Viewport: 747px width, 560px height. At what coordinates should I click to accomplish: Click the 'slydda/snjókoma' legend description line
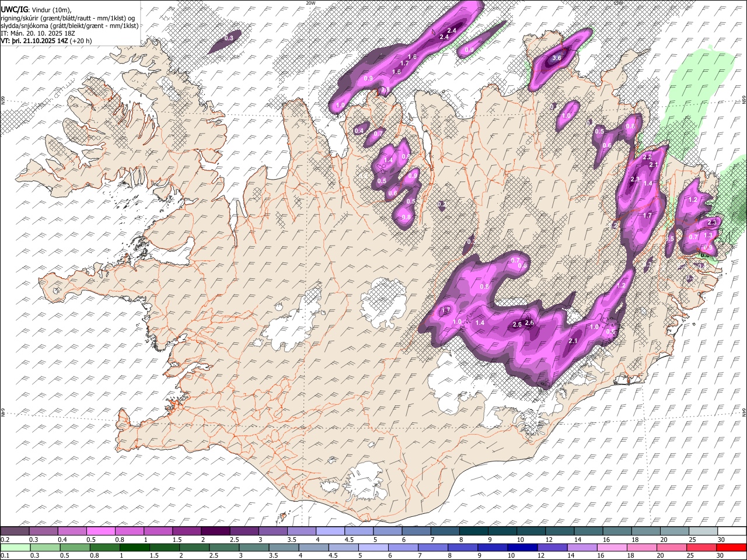pos(69,26)
